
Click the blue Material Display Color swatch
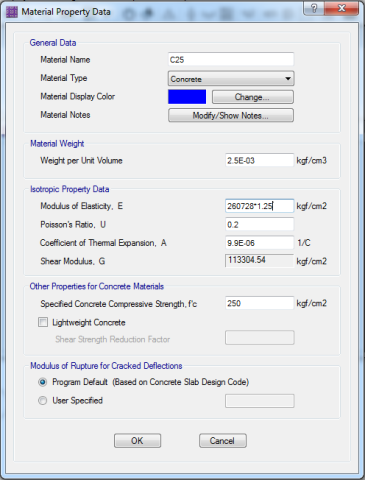point(187,97)
